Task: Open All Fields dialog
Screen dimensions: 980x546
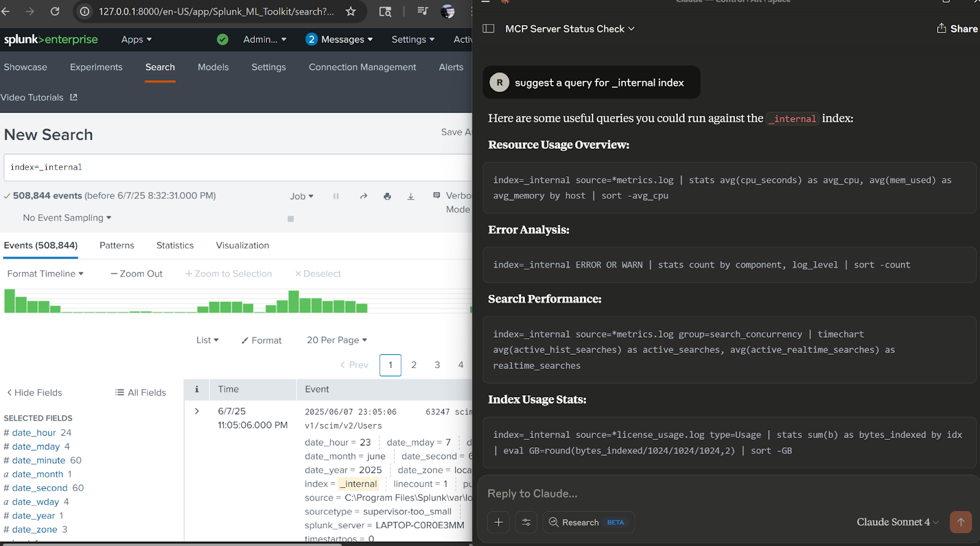Action: [x=140, y=392]
